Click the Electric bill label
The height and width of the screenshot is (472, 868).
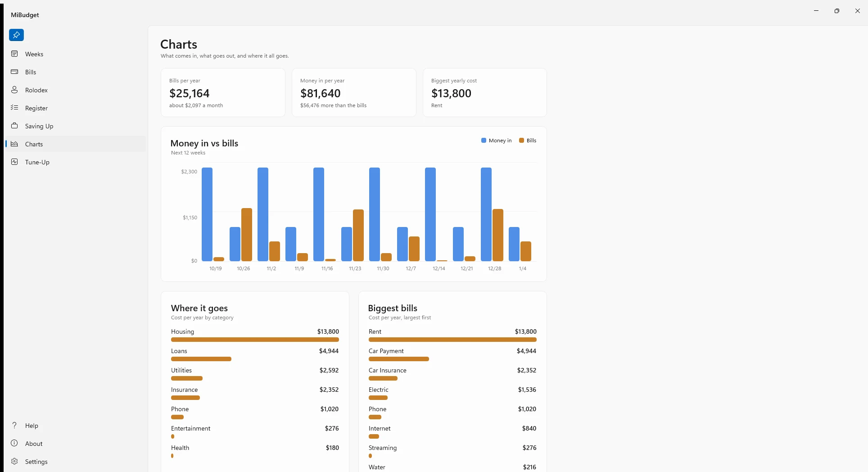[379, 390]
